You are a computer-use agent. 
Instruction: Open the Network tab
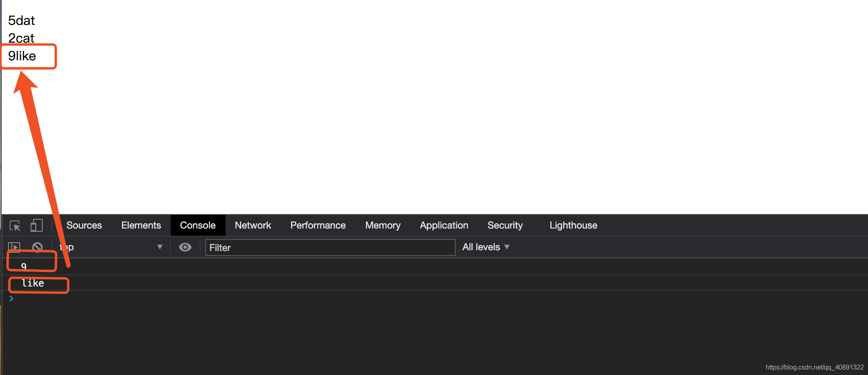[x=253, y=225]
